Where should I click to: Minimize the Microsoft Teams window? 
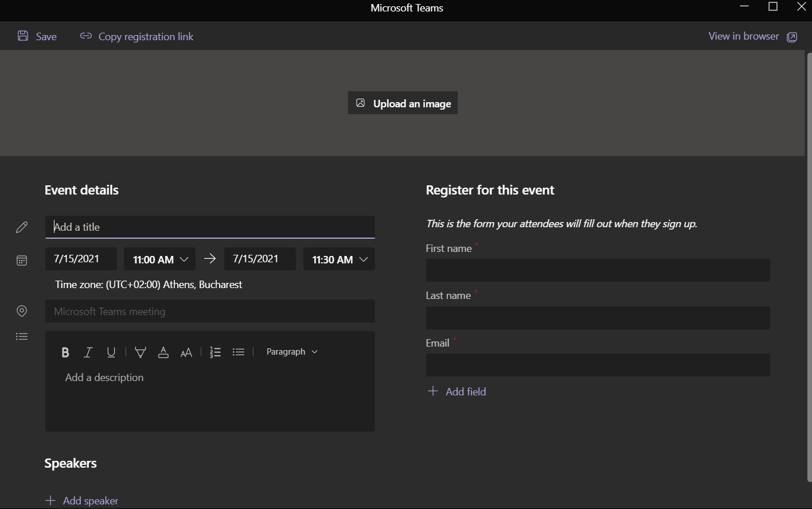point(744,7)
